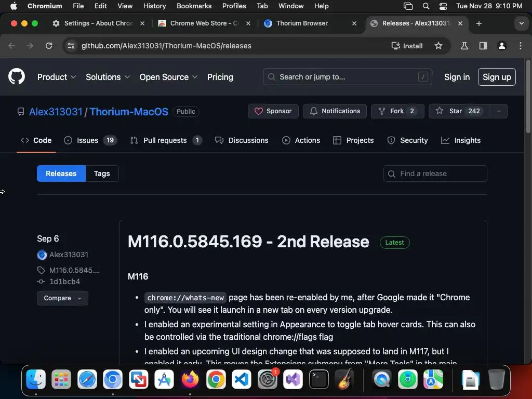The image size is (532, 399).
Task: Open the Projects tab
Action: [x=353, y=140]
